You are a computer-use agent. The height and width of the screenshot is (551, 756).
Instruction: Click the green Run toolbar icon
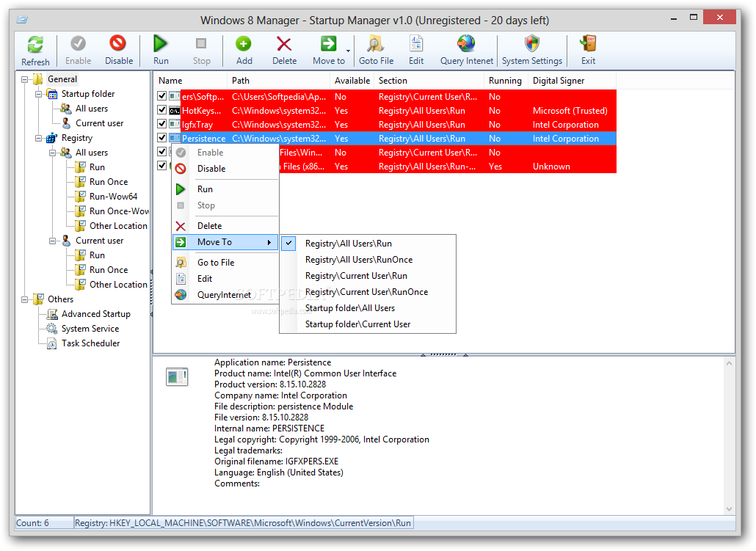(160, 43)
